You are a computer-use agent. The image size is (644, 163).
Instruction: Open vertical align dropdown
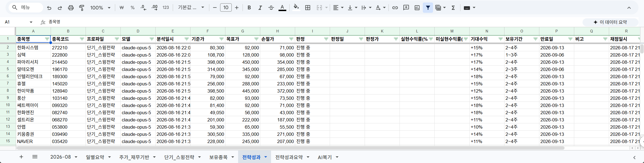coord(352,8)
